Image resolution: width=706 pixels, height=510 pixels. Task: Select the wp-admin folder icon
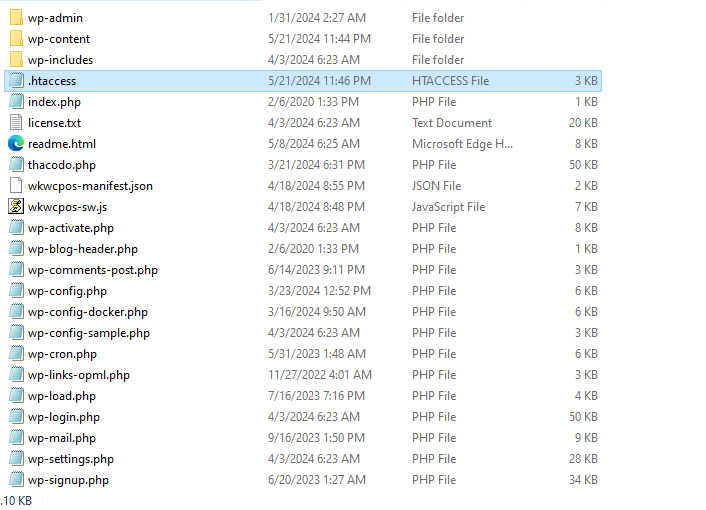coord(16,18)
